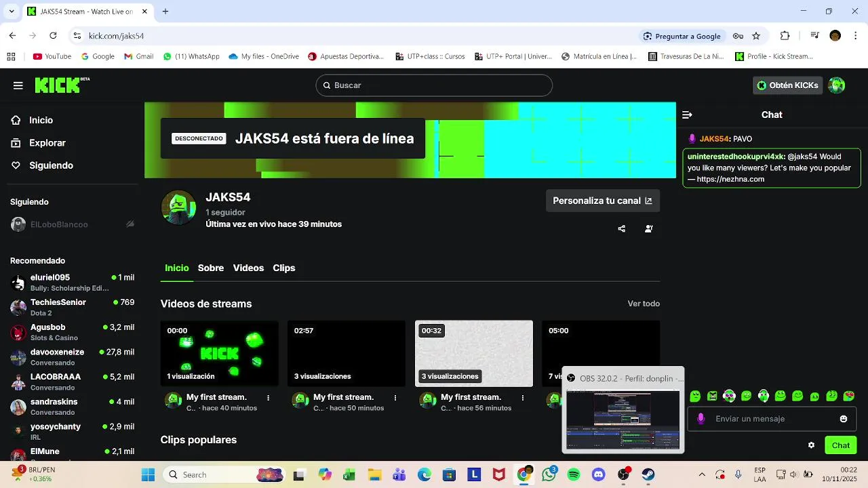The image size is (868, 488).
Task: Click the Buscar search field
Action: tap(434, 85)
